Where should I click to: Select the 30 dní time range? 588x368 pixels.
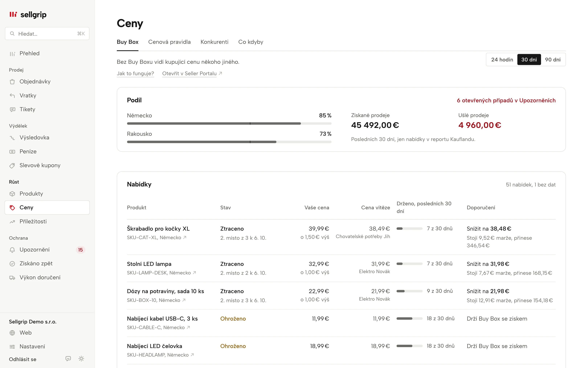point(529,60)
